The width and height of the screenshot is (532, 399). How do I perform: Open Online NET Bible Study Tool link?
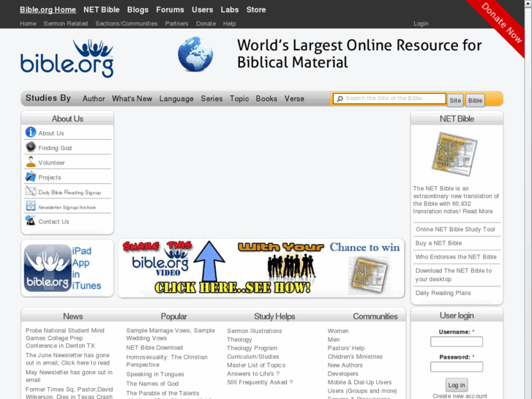point(455,229)
